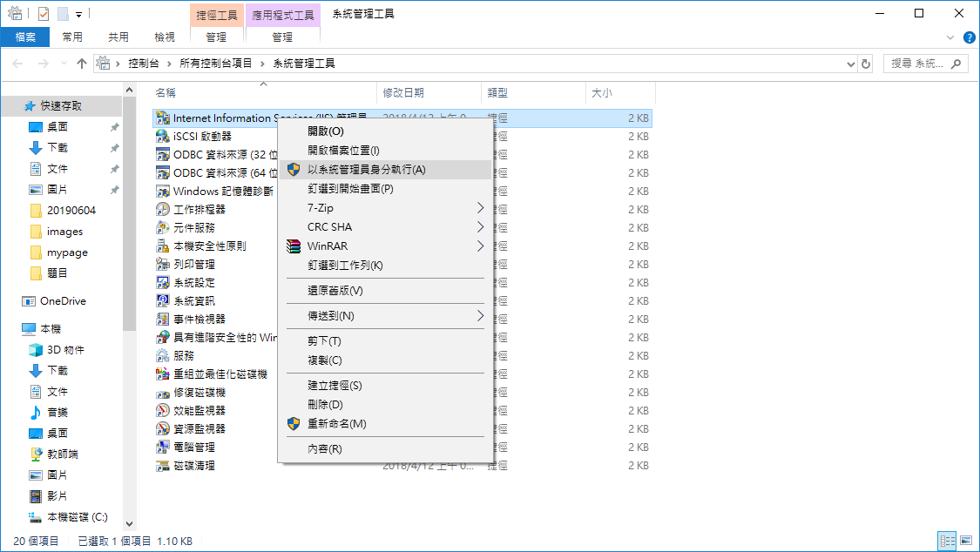This screenshot has width=980, height=552.
Task: Select the 元件服務 icon
Action: [x=162, y=227]
